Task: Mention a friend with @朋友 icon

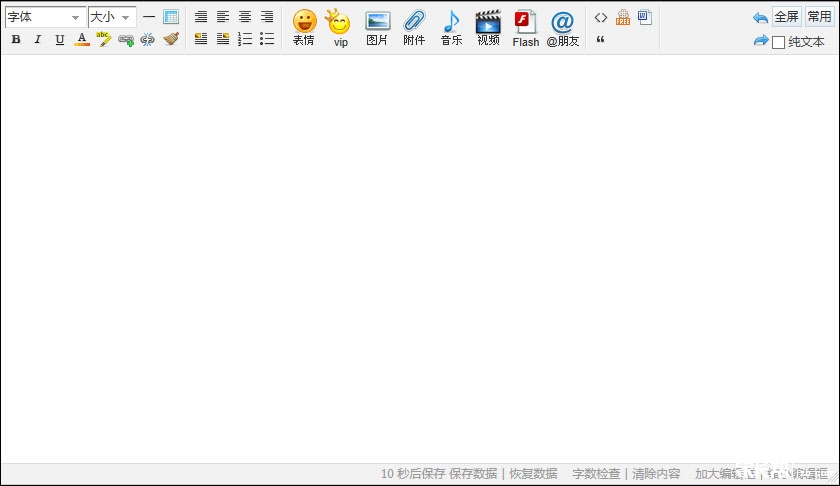Action: click(562, 27)
